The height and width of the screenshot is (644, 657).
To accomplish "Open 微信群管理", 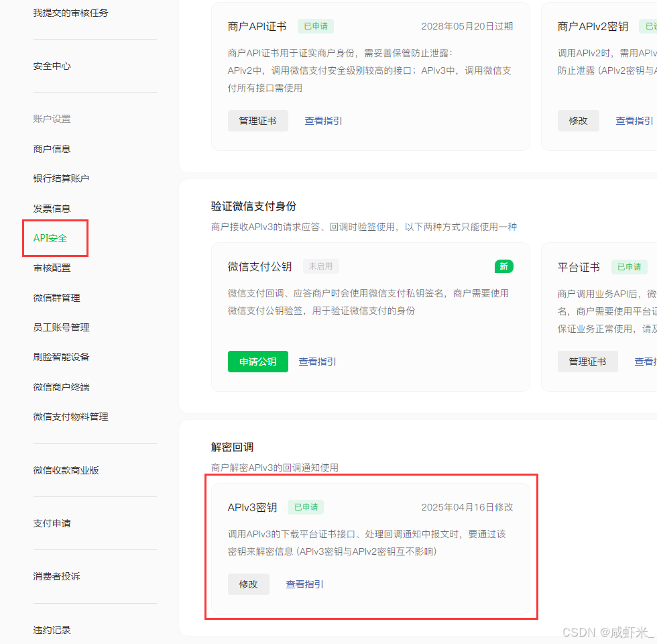I will tap(56, 298).
